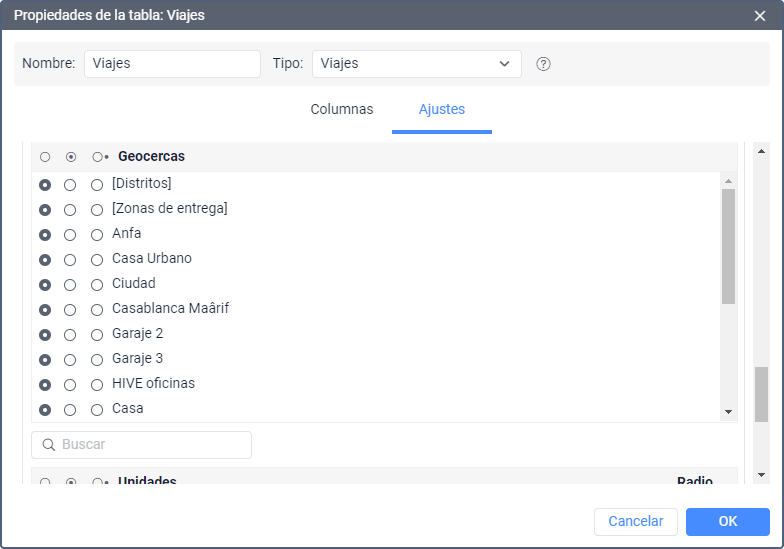Open the help question mark icon
Image resolution: width=784 pixels, height=549 pixels.
point(543,64)
